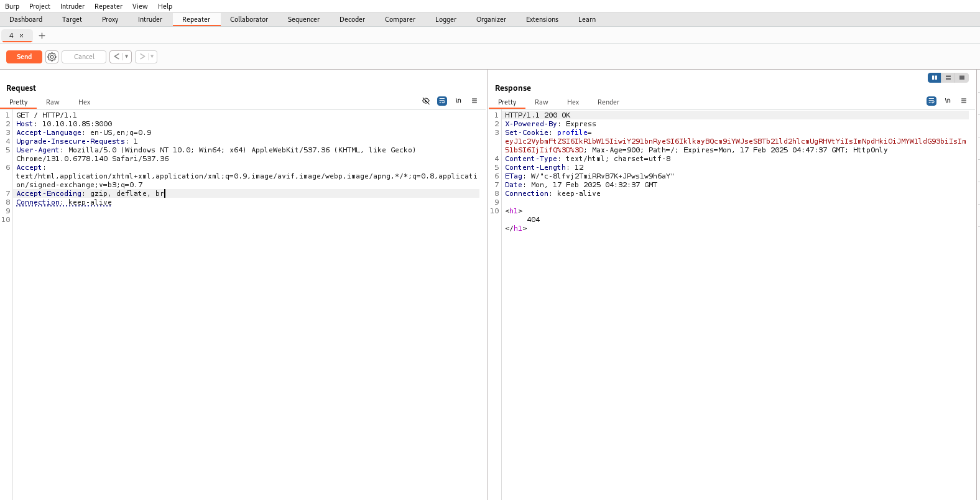This screenshot has height=500, width=980.
Task: Expand the forward history dropdown arrow
Action: pyautogui.click(x=152, y=57)
